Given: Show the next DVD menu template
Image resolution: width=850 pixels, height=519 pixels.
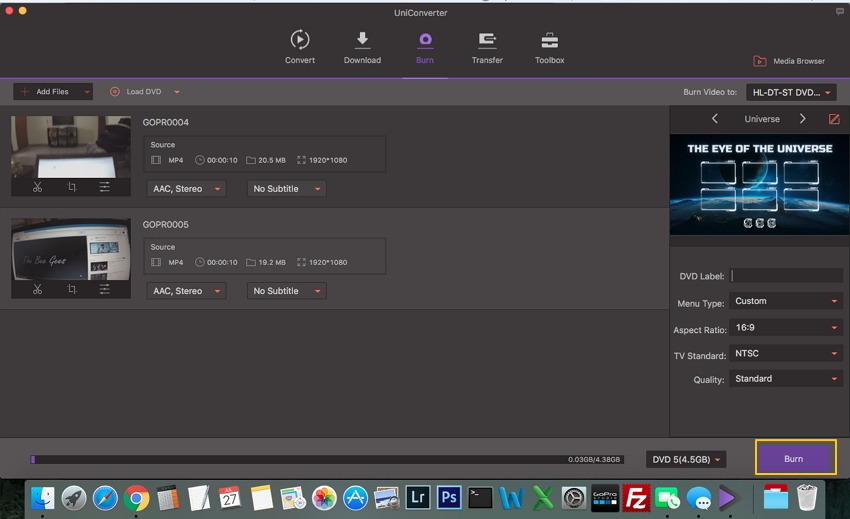Looking at the screenshot, I should pos(803,119).
